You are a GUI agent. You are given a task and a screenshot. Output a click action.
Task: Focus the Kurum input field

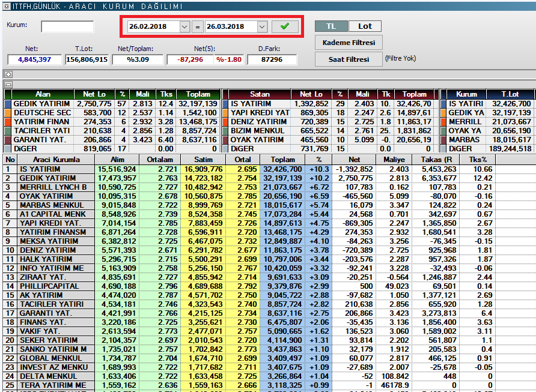67,26
